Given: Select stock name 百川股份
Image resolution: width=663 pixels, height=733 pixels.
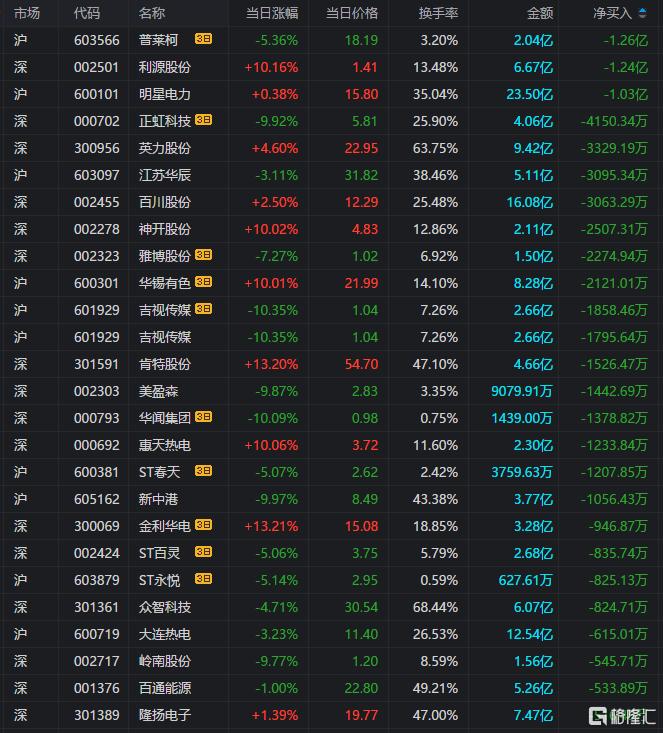Looking at the screenshot, I should coord(165,202).
